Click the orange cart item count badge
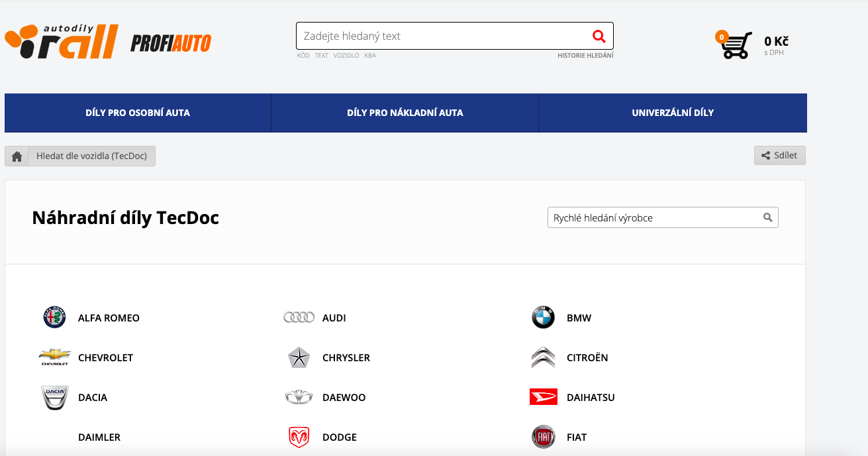868x456 pixels. (722, 37)
